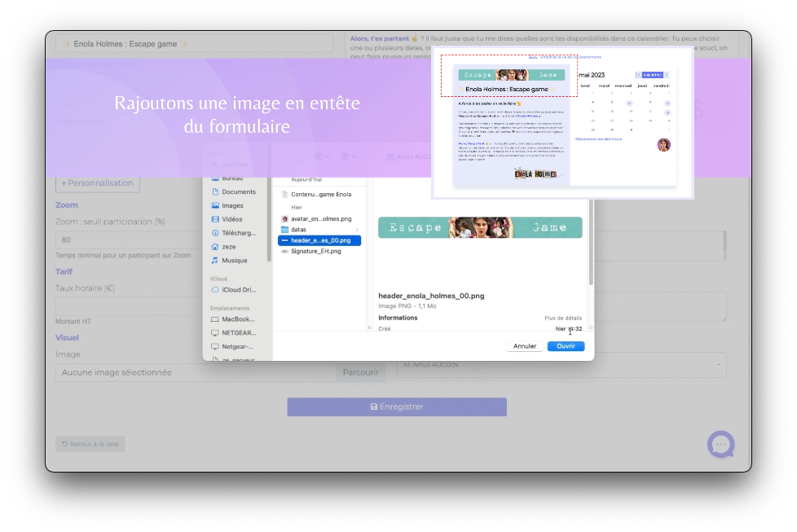This screenshot has height=532, width=797.
Task: Open the M. Artus AUCOIN dropdown
Action: click(x=561, y=364)
